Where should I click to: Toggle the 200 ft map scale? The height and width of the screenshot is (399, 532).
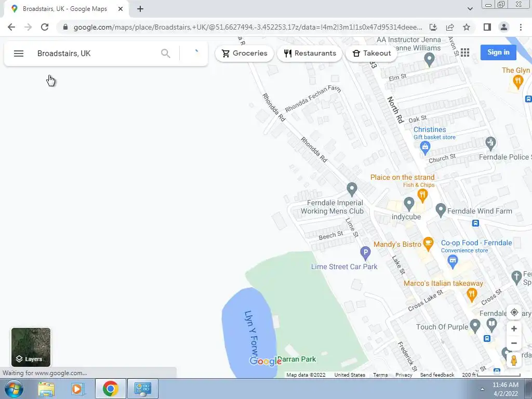tap(490, 375)
